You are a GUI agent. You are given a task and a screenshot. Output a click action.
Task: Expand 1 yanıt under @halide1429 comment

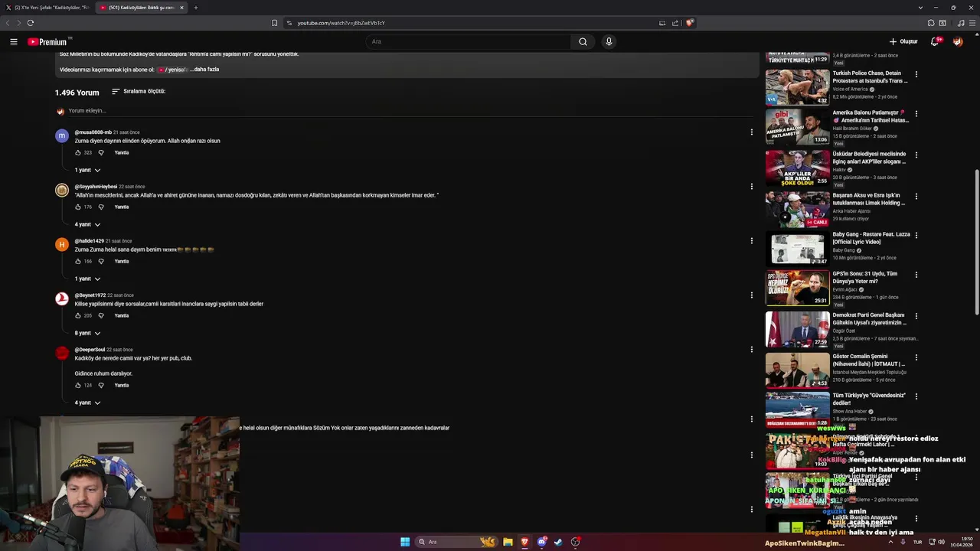87,279
